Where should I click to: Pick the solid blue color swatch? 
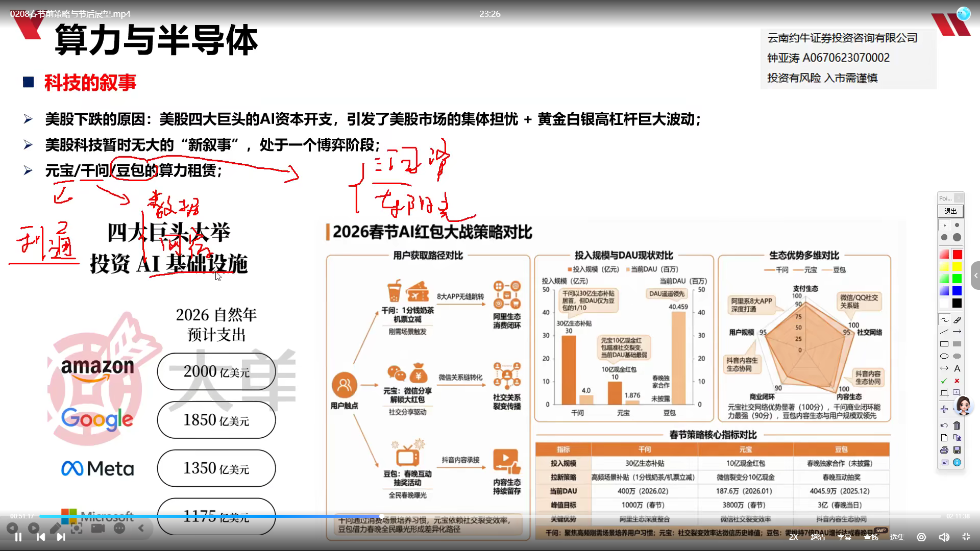[957, 291]
